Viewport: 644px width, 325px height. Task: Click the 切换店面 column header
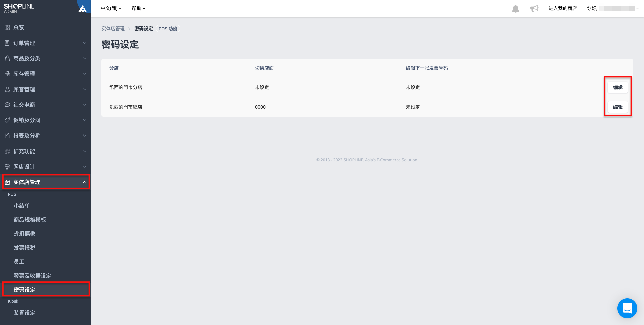click(264, 68)
